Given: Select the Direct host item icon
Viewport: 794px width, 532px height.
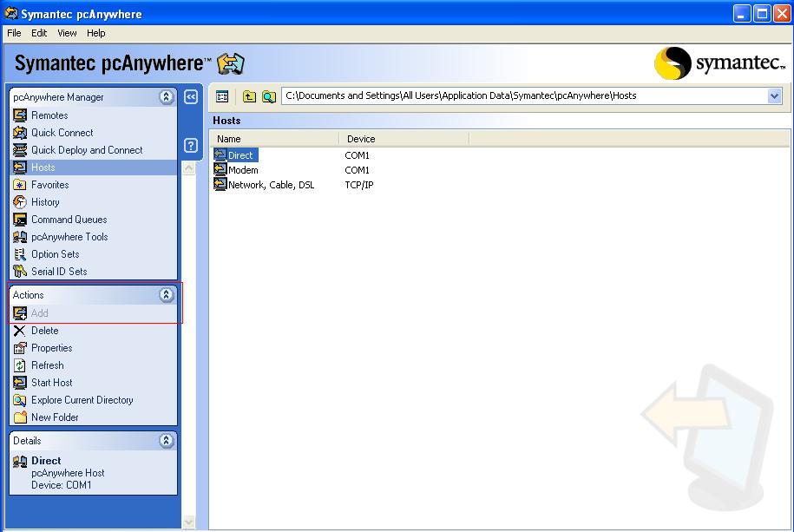Looking at the screenshot, I should pyautogui.click(x=220, y=155).
